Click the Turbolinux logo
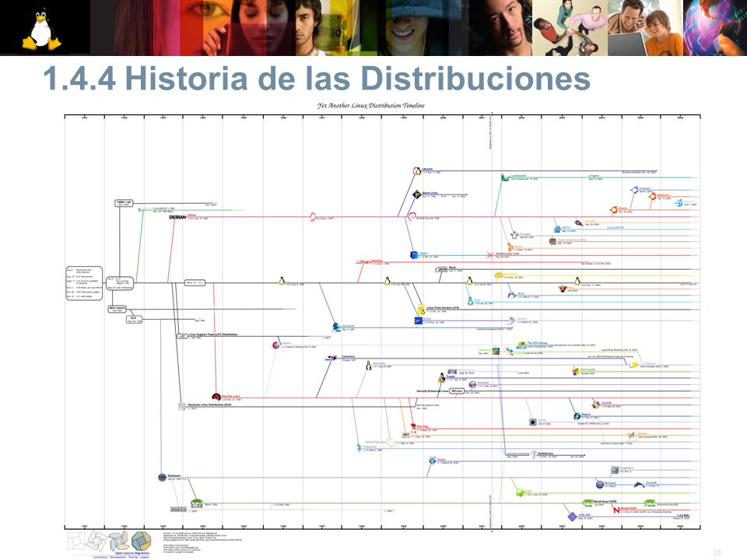747x560 pixels. pyautogui.click(x=359, y=448)
